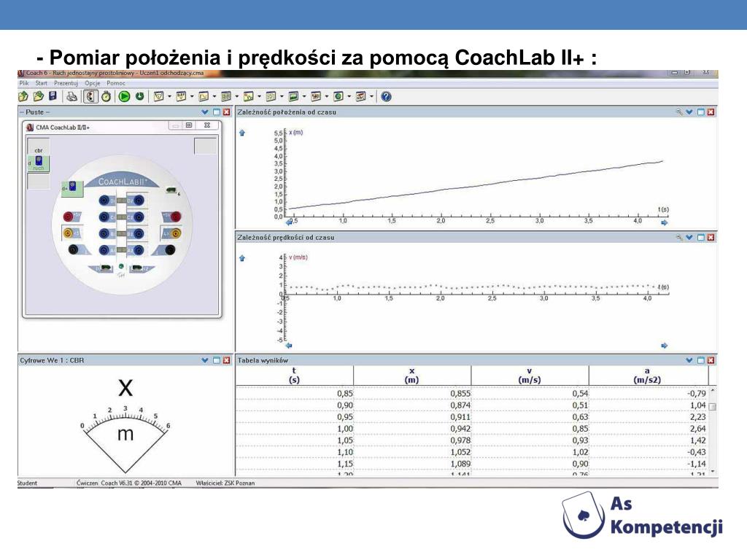The width and height of the screenshot is (747, 560).
Task: Click blue left arrow on position graph axis
Action: [289, 222]
